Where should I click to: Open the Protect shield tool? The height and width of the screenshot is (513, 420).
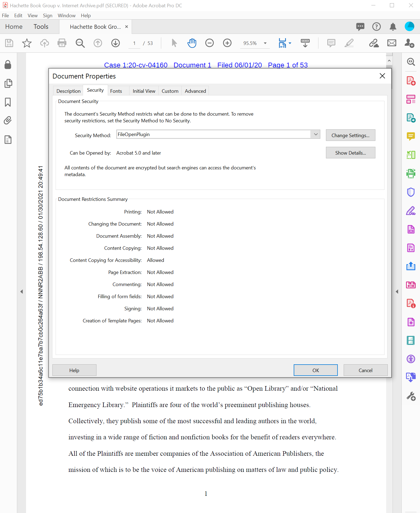point(411,192)
